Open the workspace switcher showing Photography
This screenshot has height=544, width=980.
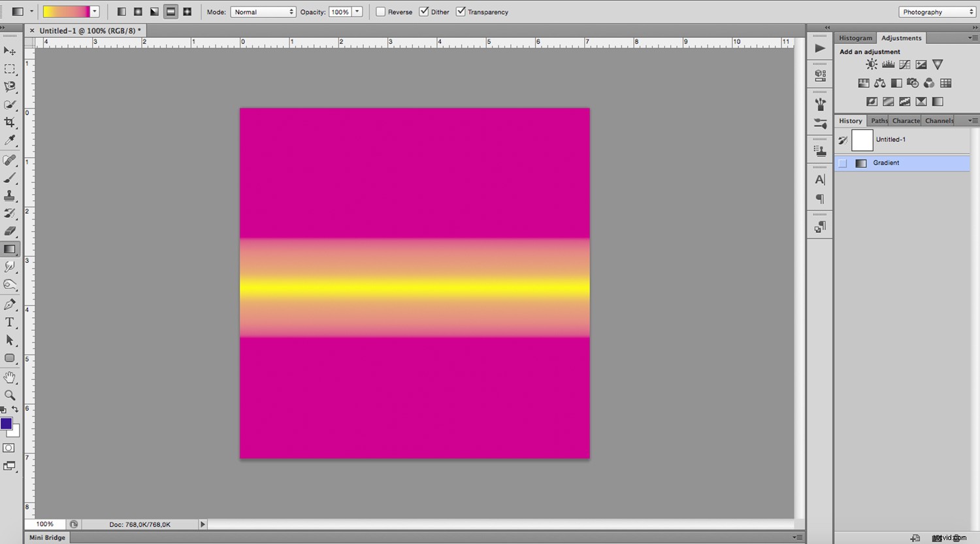pos(936,11)
